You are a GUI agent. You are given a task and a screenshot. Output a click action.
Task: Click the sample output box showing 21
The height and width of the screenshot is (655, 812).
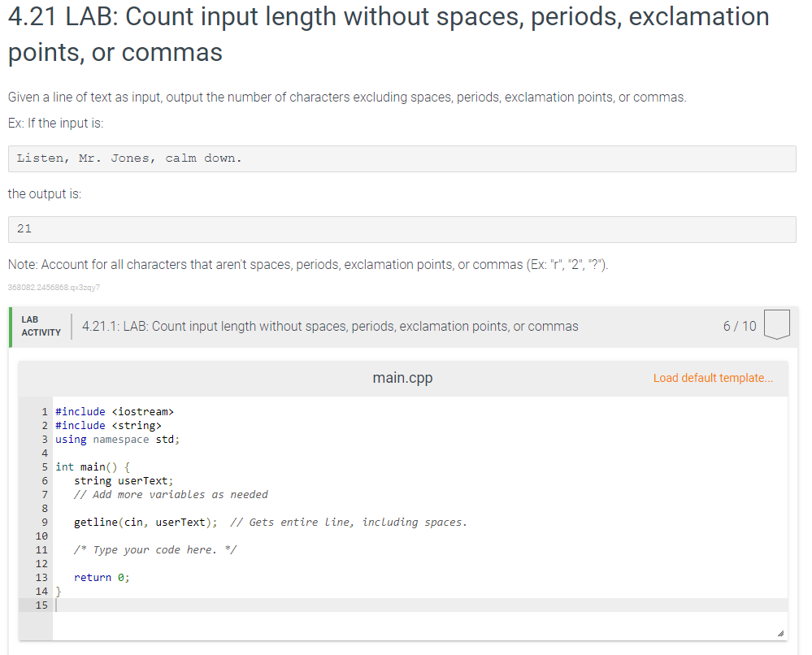[x=402, y=229]
